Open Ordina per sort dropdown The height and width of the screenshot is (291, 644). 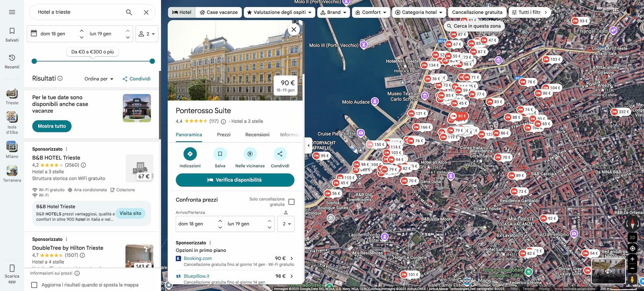pyautogui.click(x=99, y=79)
